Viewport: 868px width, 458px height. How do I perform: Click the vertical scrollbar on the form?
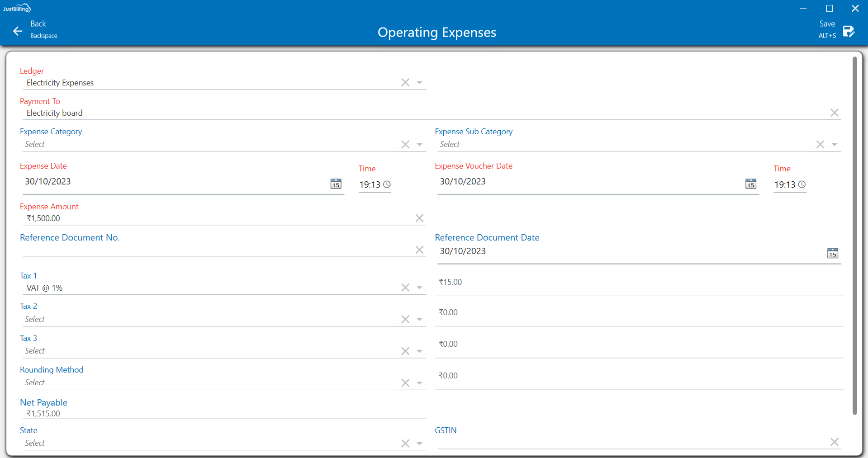(x=854, y=235)
